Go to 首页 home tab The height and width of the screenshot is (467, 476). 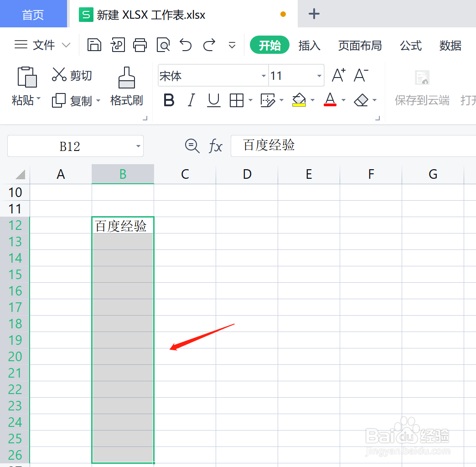tap(33, 14)
